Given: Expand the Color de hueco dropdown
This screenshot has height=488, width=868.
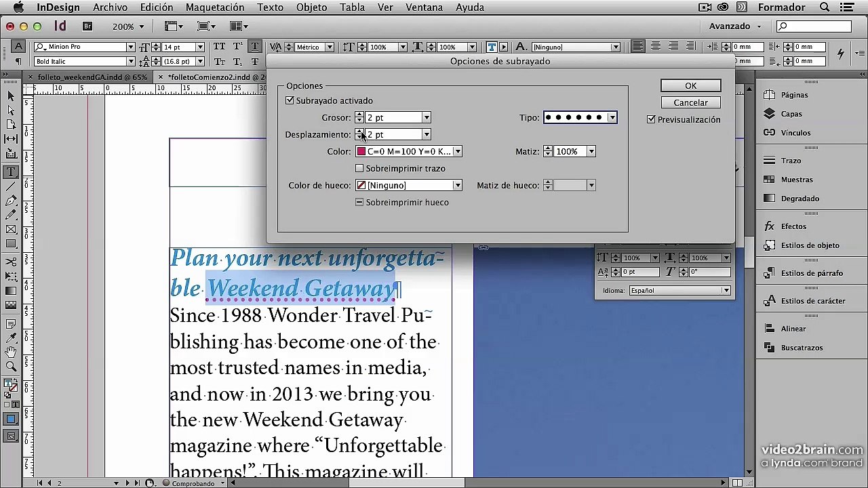Looking at the screenshot, I should tap(409, 185).
